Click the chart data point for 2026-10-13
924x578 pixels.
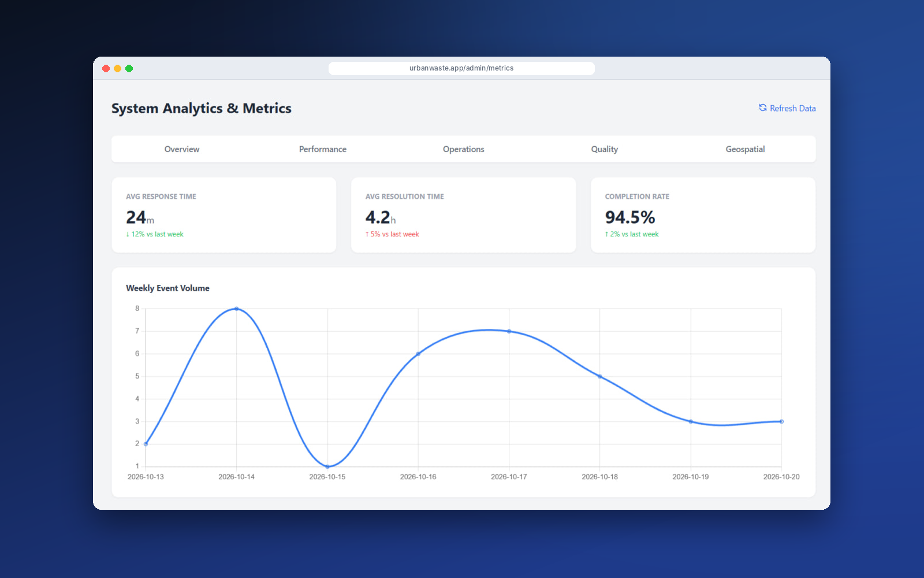click(146, 444)
